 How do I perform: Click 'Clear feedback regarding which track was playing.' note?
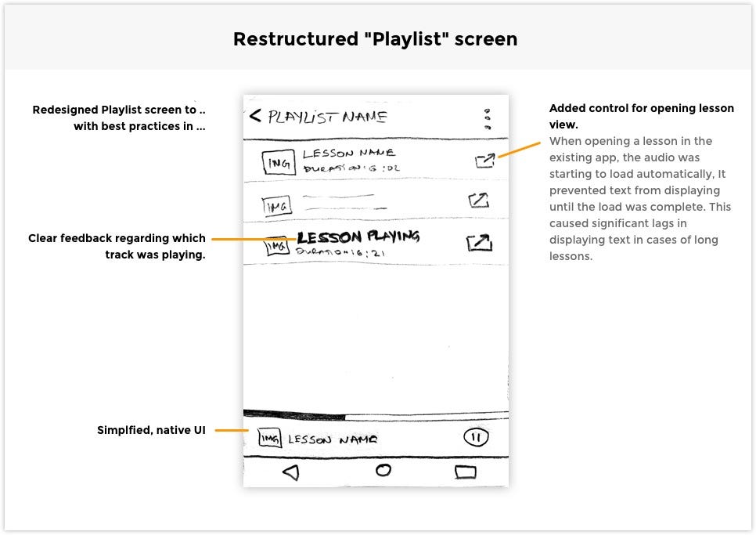click(117, 246)
